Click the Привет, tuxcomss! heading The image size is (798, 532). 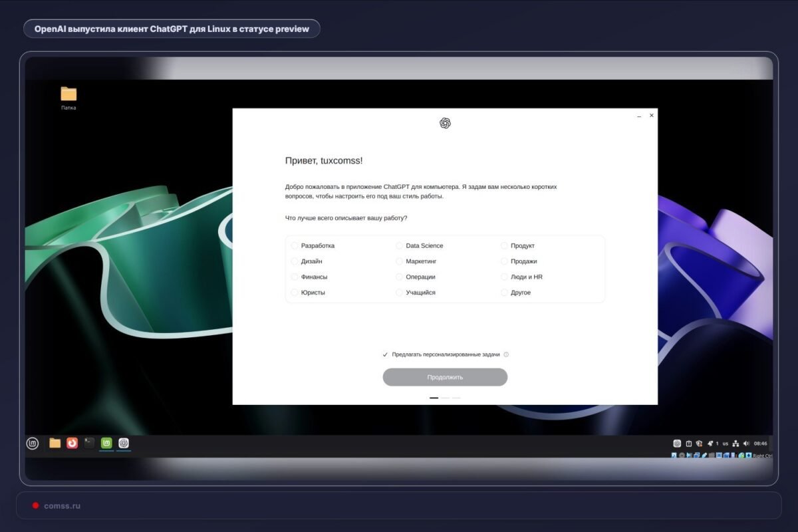[x=324, y=161]
